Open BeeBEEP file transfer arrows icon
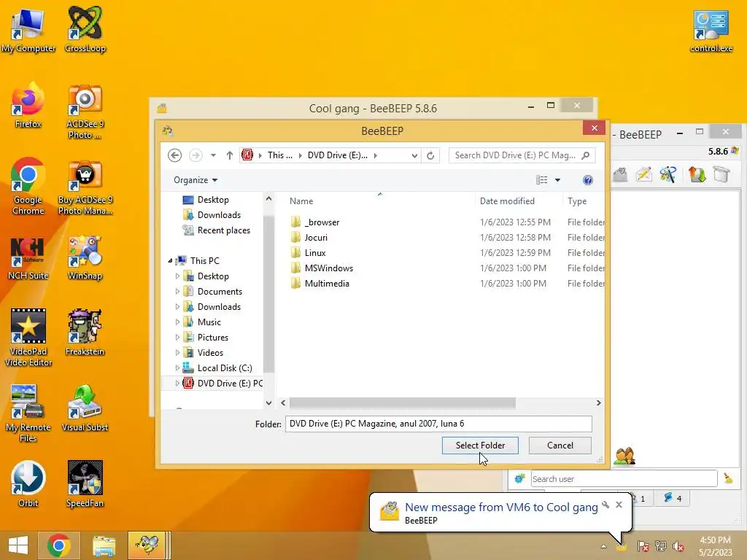747x560 pixels. [697, 174]
